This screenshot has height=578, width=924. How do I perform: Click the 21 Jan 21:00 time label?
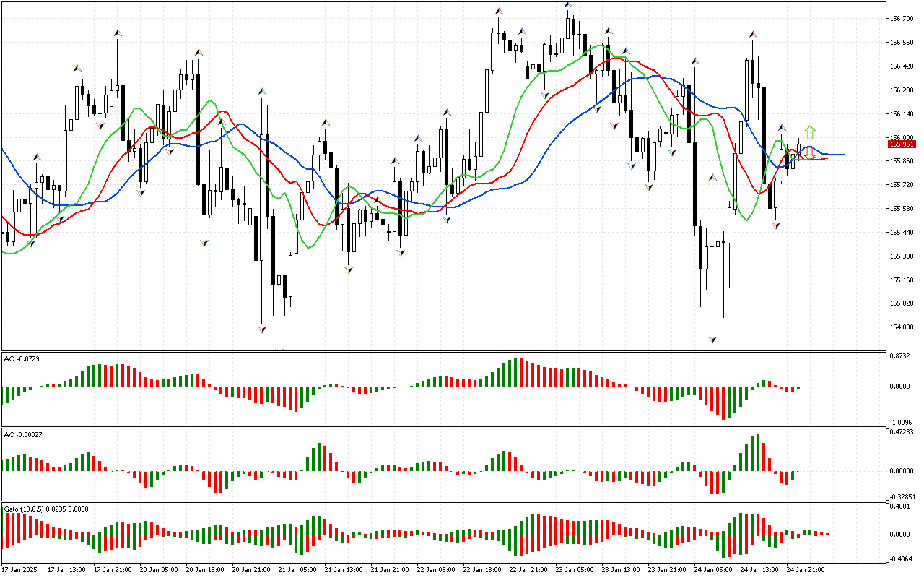pos(388,570)
